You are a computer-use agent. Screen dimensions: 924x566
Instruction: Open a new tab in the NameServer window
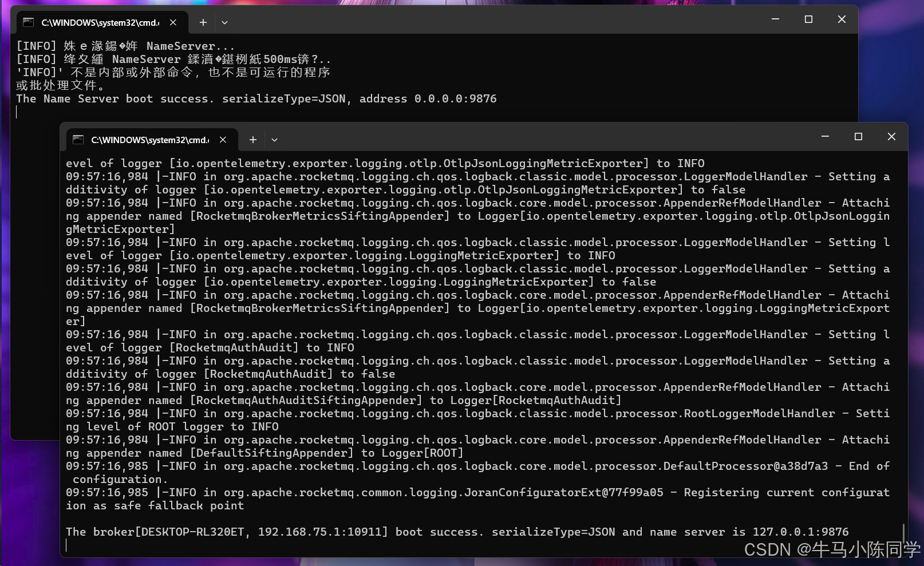[203, 22]
